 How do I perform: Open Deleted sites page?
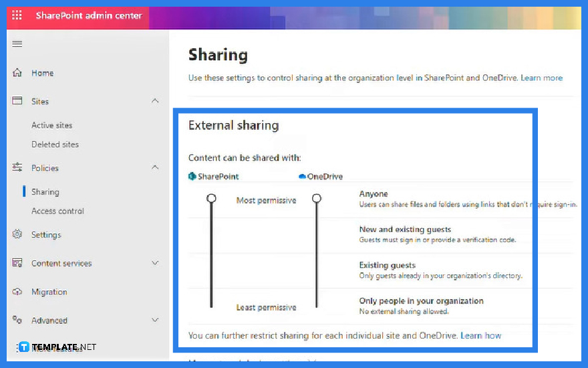55,145
